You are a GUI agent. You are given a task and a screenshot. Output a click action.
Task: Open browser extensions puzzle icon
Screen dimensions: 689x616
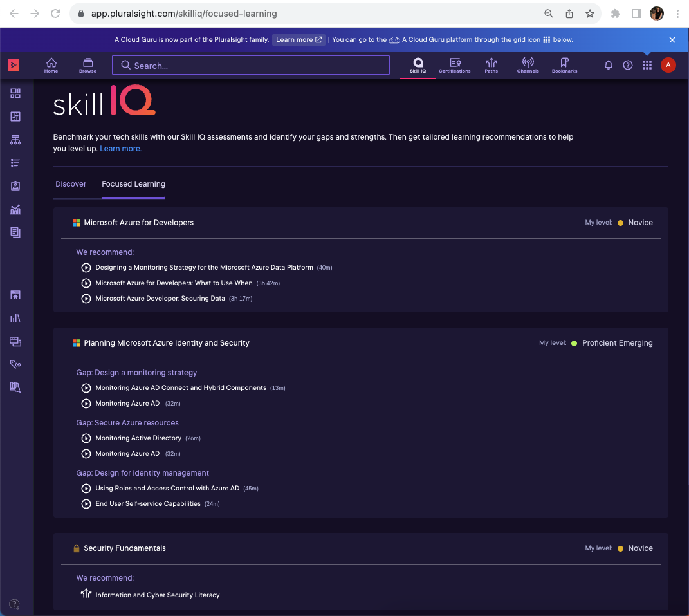pos(615,14)
